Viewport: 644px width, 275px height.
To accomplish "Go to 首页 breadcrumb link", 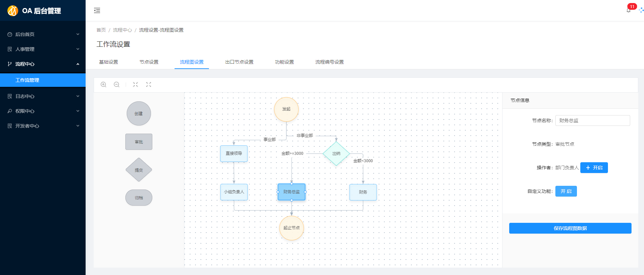I will 101,30.
